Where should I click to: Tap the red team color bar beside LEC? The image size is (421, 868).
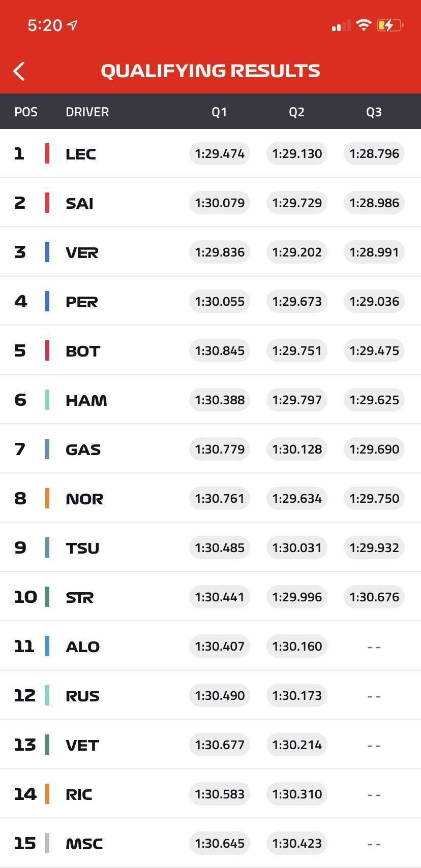pyautogui.click(x=47, y=153)
